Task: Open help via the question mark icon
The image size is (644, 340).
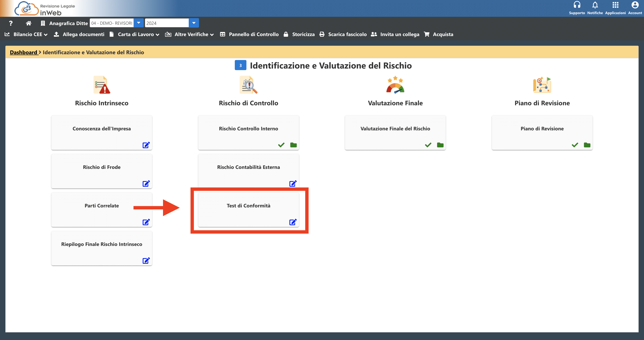Action: click(11, 23)
